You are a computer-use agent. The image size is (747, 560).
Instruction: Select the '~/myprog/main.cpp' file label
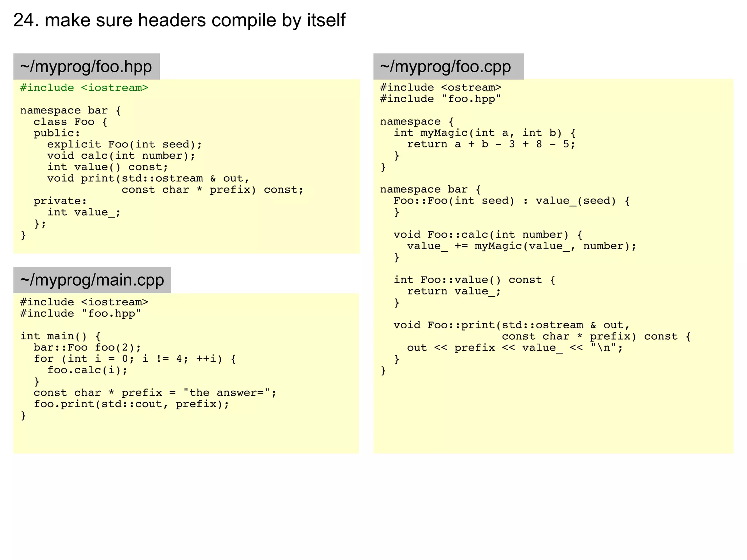point(92,280)
